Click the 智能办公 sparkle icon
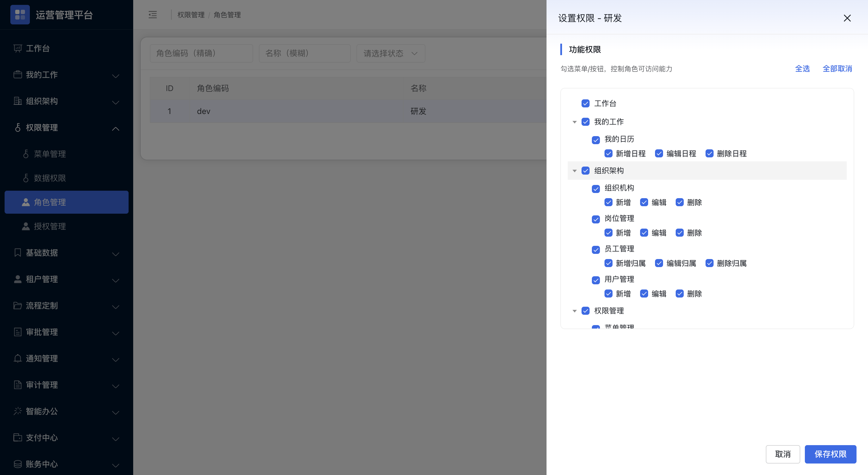The image size is (868, 475). pos(18,411)
